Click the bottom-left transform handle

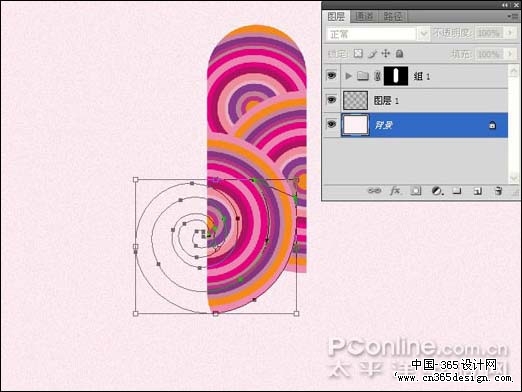[x=136, y=313]
